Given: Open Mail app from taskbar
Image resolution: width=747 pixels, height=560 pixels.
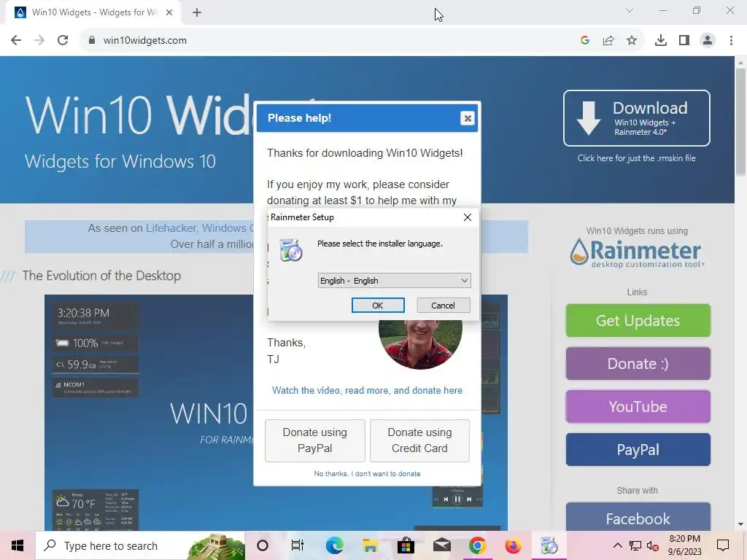Looking at the screenshot, I should point(441,545).
